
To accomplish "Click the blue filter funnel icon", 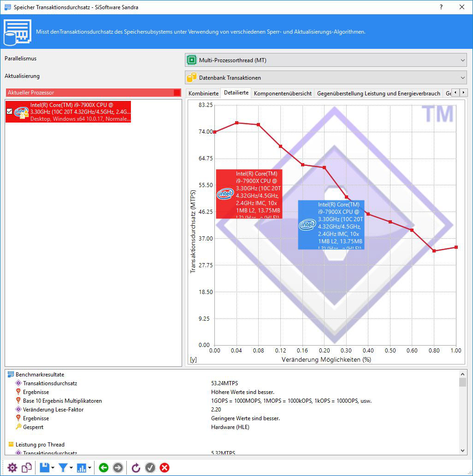I will (x=63, y=468).
